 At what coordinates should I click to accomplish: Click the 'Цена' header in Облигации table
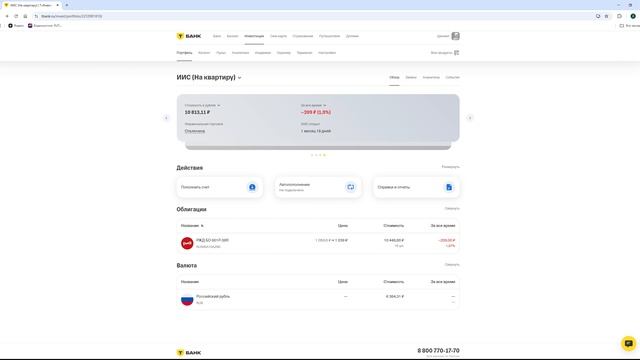pos(343,226)
